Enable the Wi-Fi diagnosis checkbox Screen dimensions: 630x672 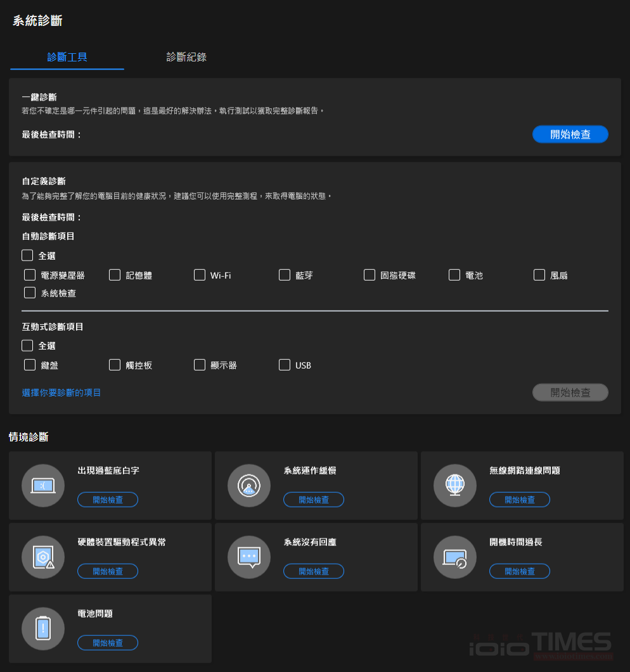click(x=200, y=275)
